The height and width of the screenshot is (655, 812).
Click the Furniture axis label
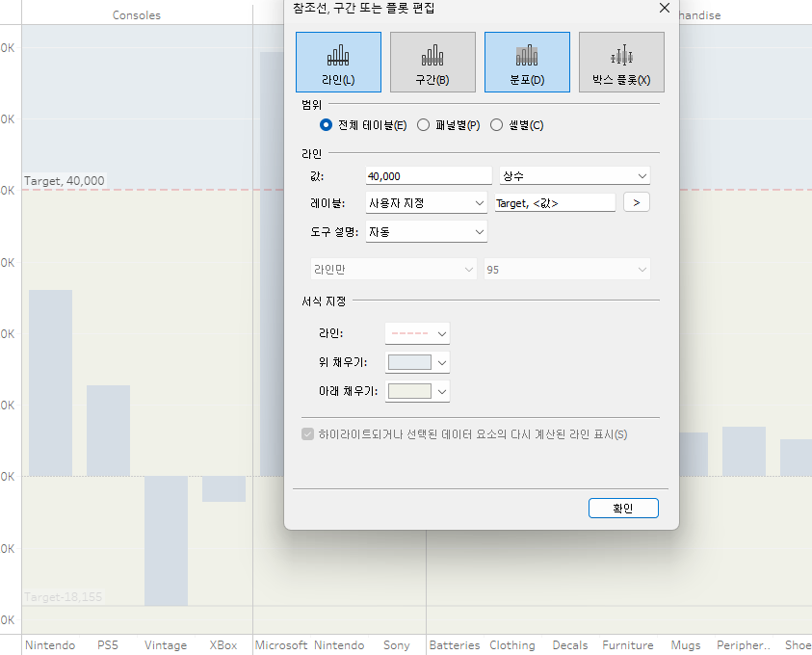pyautogui.click(x=628, y=645)
